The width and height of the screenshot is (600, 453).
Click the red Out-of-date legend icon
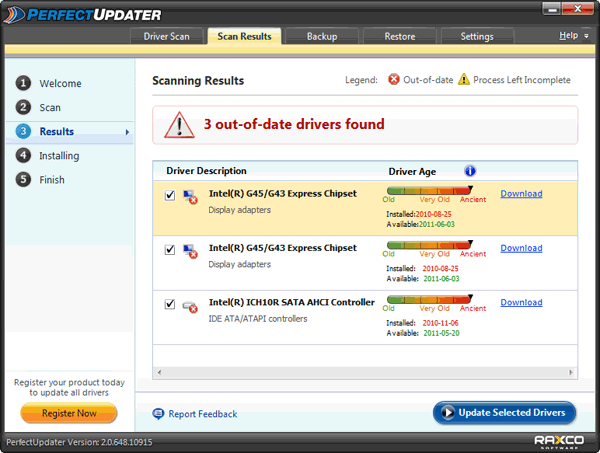393,79
